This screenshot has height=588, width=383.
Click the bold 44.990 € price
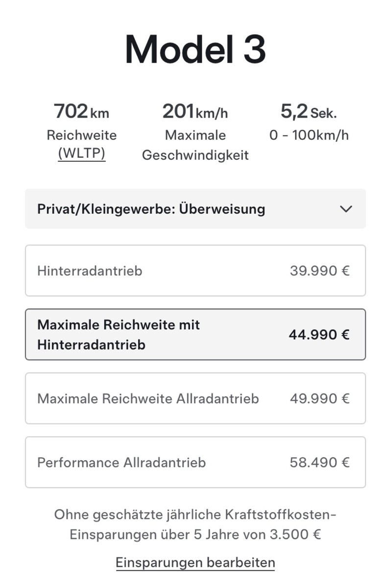pyautogui.click(x=319, y=335)
